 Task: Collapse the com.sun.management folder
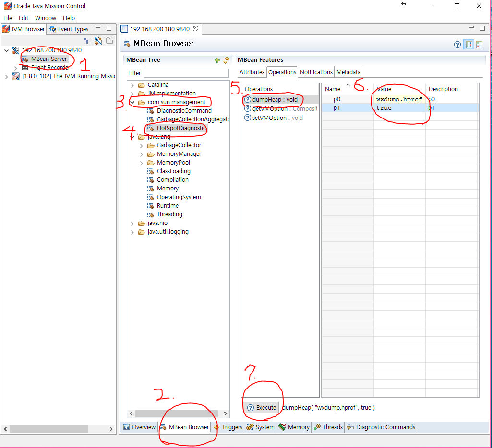[x=132, y=103]
